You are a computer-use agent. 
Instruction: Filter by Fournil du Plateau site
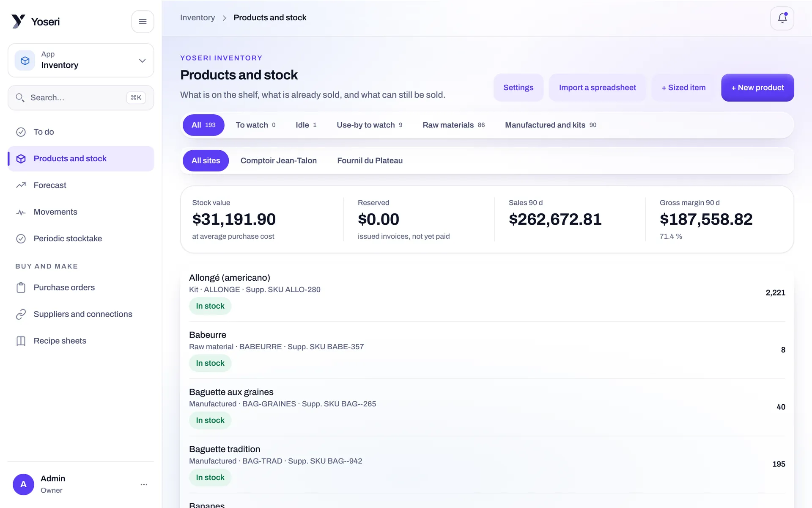click(370, 161)
